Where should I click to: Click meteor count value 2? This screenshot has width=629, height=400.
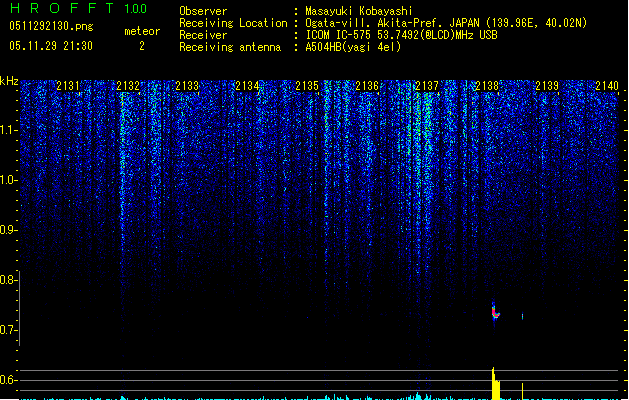142,46
